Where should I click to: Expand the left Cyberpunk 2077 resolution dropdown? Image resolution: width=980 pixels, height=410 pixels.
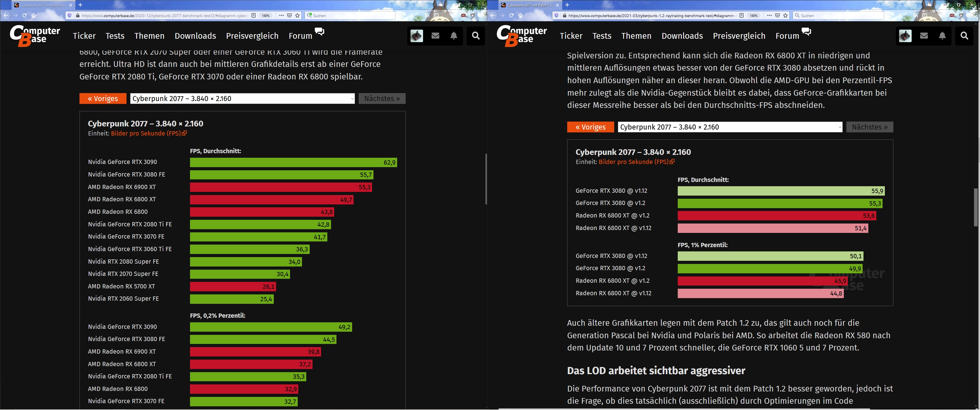pos(242,99)
